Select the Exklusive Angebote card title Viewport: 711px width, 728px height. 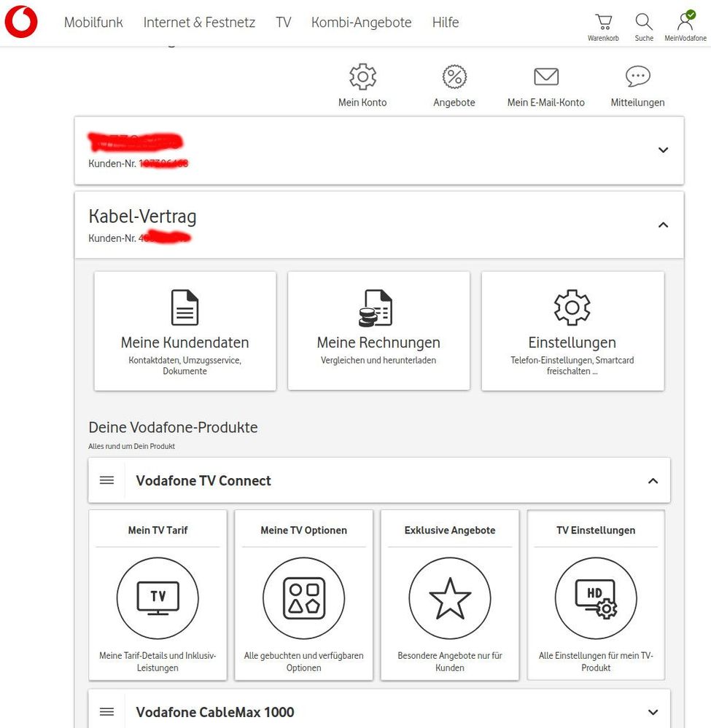pos(450,531)
